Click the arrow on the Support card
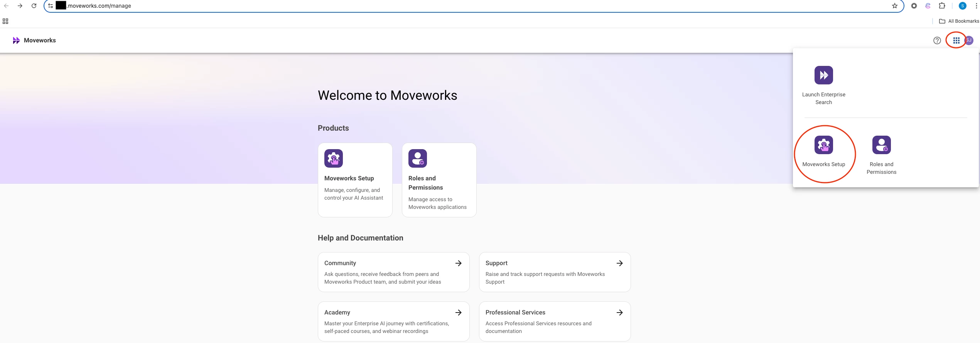 619,263
